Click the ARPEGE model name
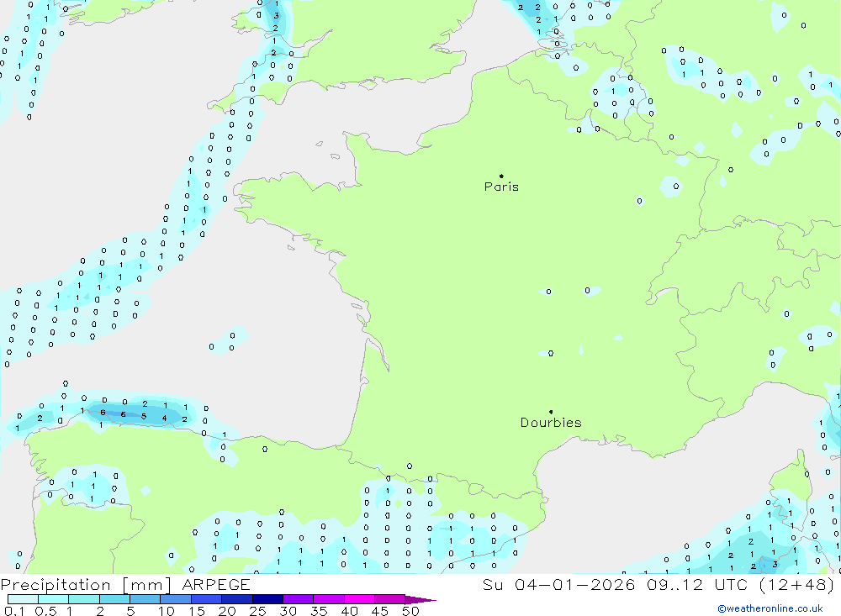 [x=216, y=584]
